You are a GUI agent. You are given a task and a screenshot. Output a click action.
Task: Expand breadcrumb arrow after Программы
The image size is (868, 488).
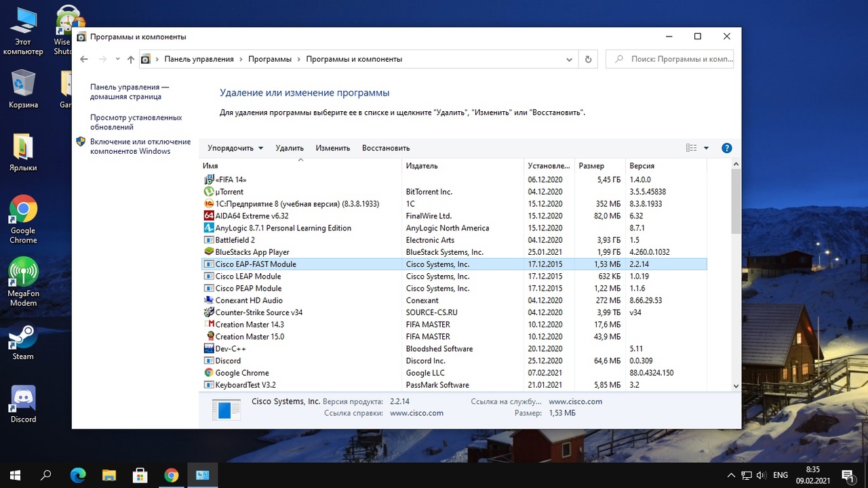[x=299, y=59]
